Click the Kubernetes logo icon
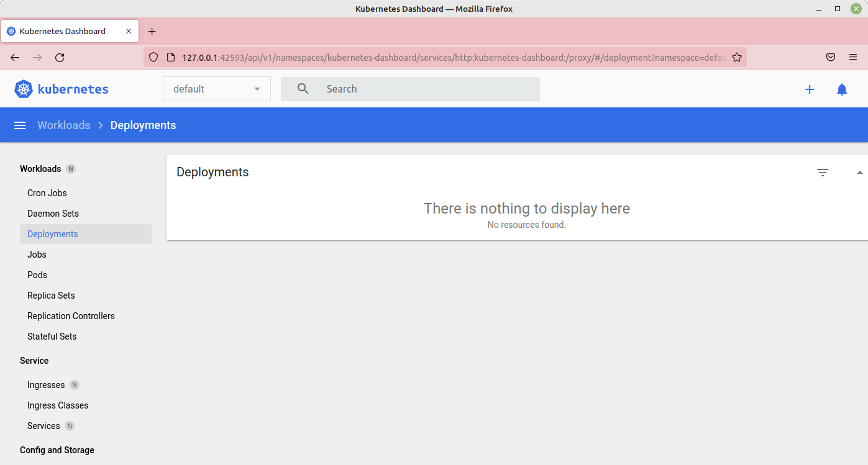The image size is (868, 465). pyautogui.click(x=24, y=89)
